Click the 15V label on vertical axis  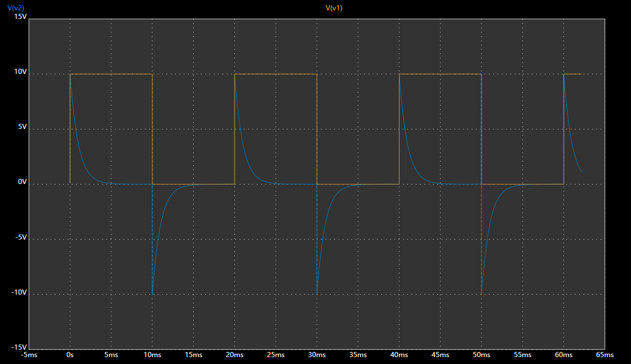point(20,17)
